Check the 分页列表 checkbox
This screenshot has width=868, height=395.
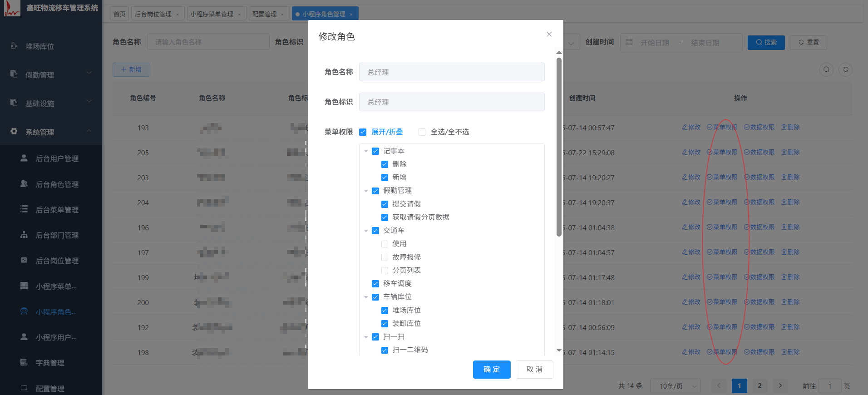(385, 271)
